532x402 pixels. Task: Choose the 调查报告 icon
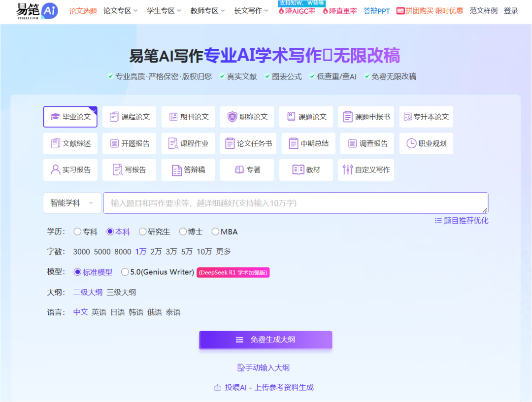[353, 143]
